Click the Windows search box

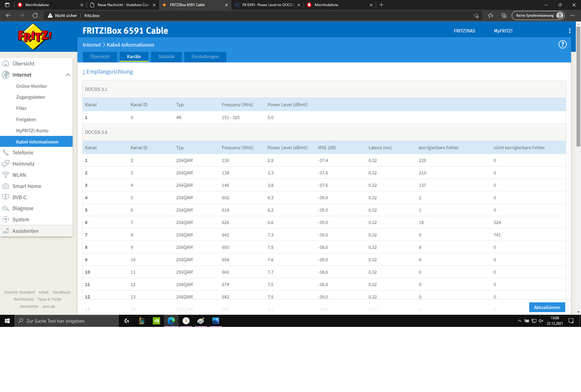point(67,321)
